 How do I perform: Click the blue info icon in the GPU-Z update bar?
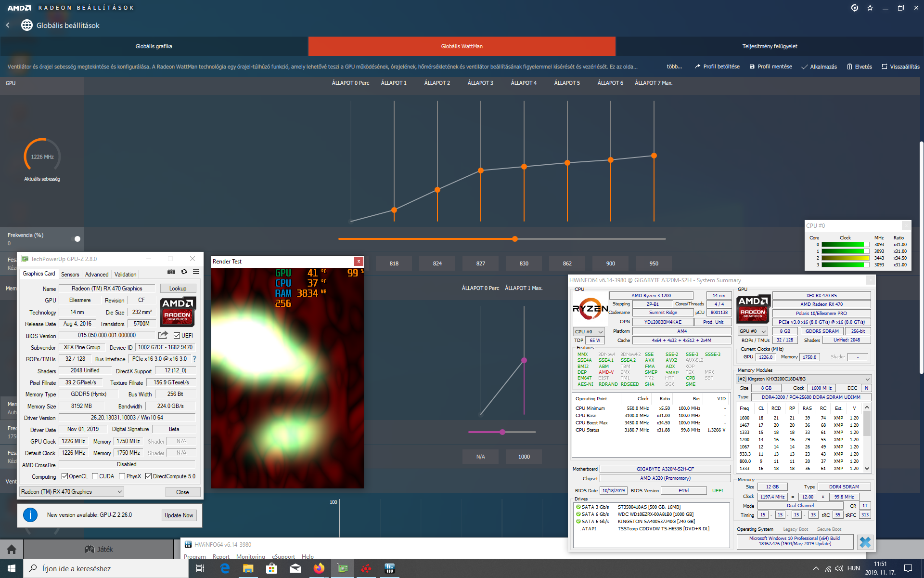click(30, 515)
